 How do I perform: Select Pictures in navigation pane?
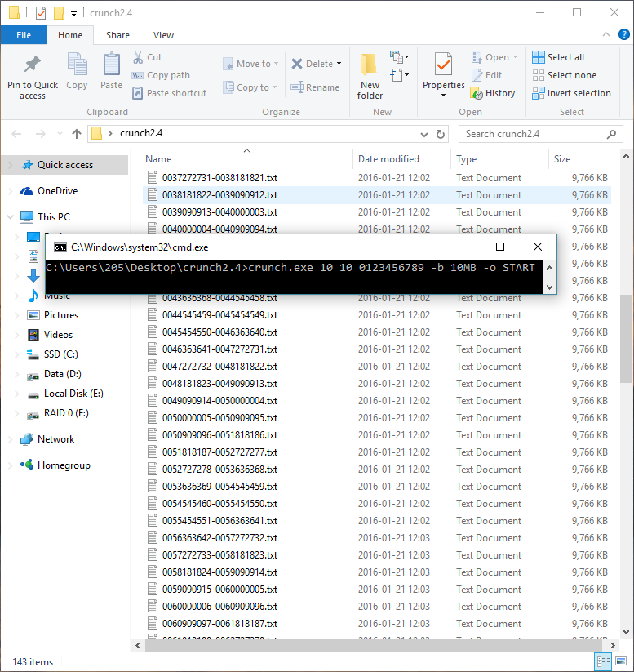coord(61,315)
